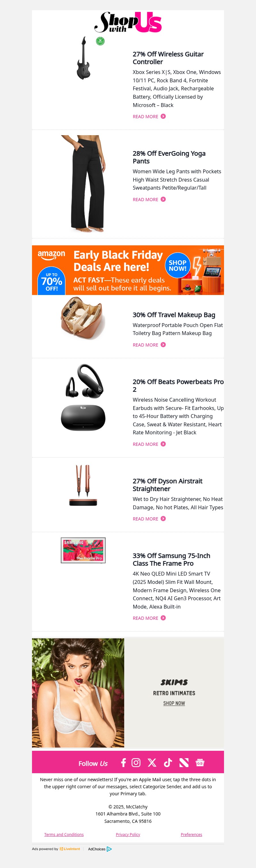
Task: Open the Instagram icon in Follow Us bar
Action: tap(136, 764)
